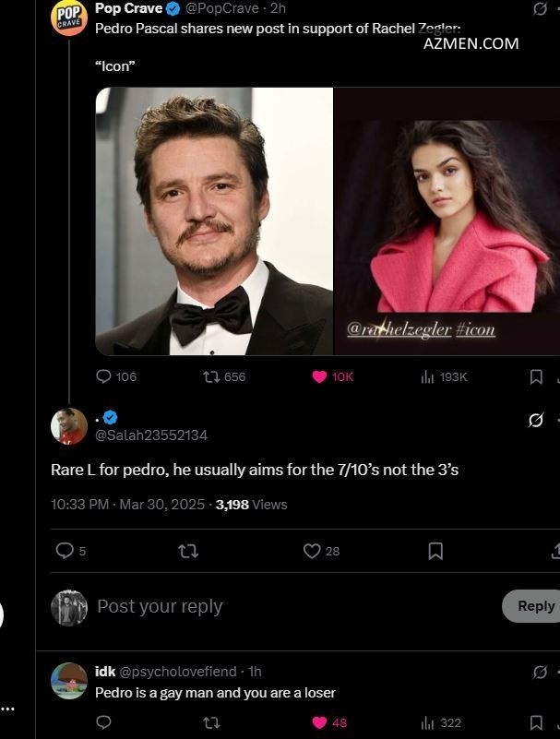Viewport: 560px width, 739px height.
Task: Open Grok icon on Pop Crave post
Action: pyautogui.click(x=541, y=8)
